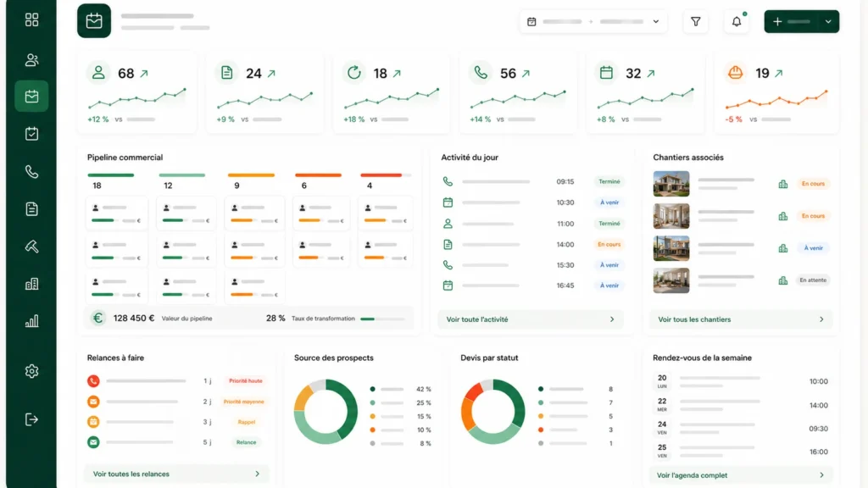Click the arrow next to 19 value
Viewport: 868px width, 488px height.
779,73
